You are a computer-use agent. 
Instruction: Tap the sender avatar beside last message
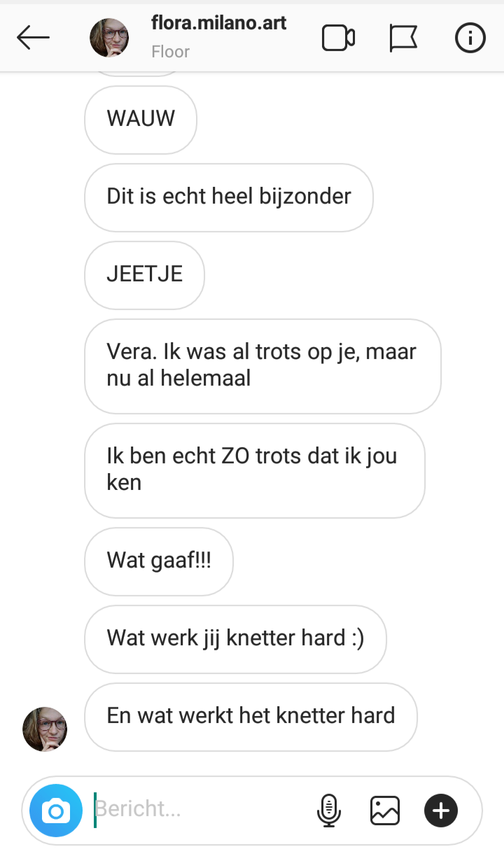pyautogui.click(x=45, y=729)
